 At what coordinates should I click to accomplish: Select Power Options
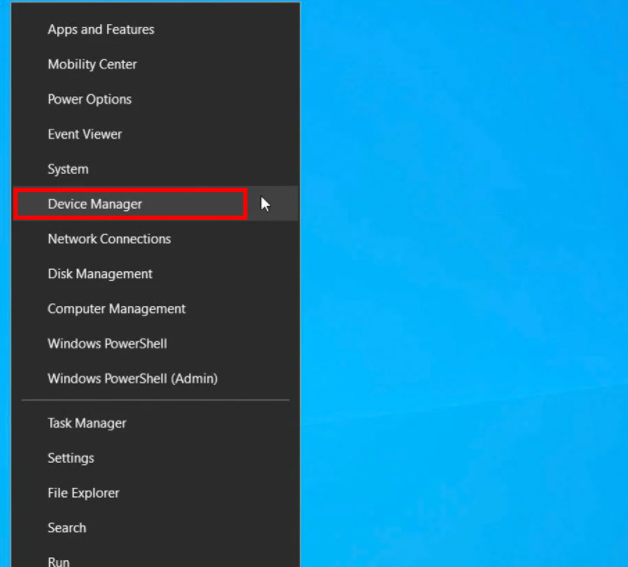[89, 100]
